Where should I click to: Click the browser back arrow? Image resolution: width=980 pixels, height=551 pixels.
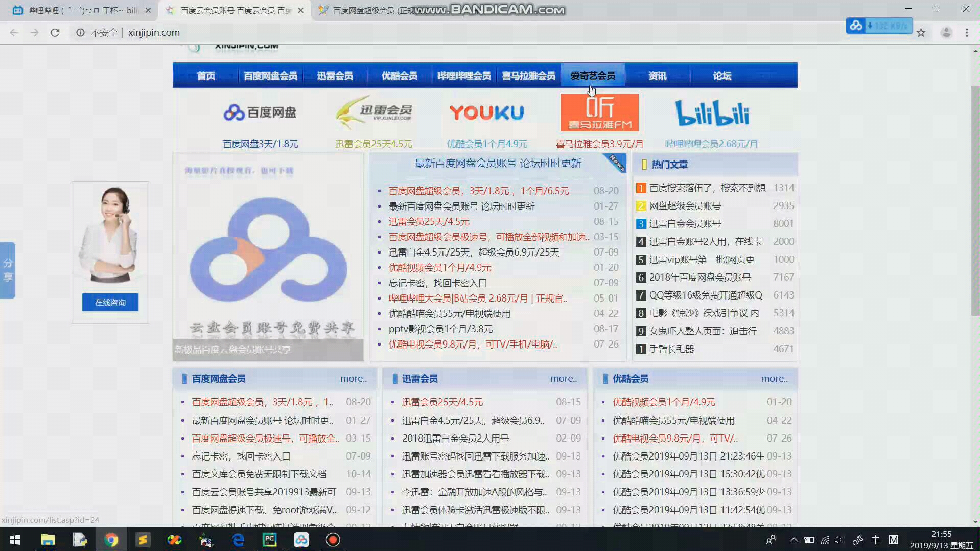[14, 32]
